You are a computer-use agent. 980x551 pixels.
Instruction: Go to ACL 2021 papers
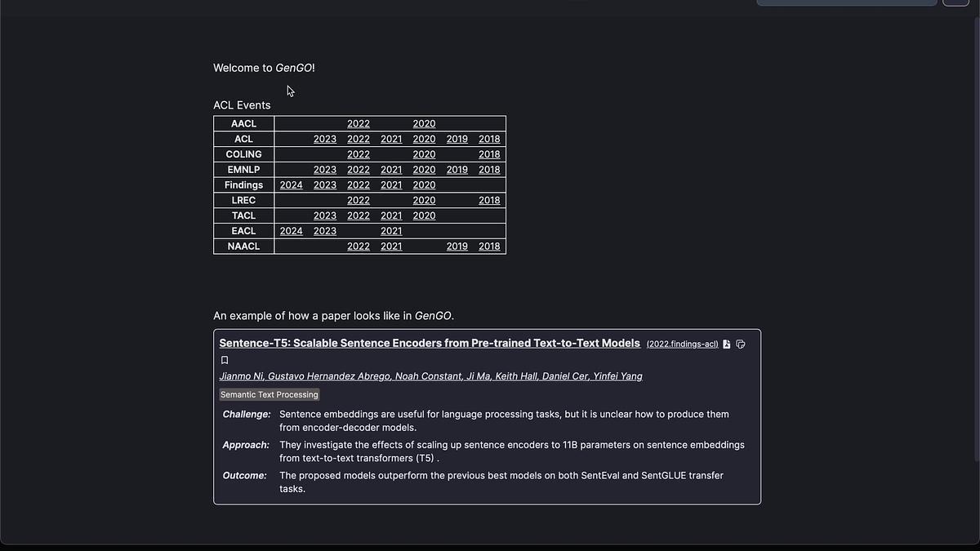tap(391, 139)
